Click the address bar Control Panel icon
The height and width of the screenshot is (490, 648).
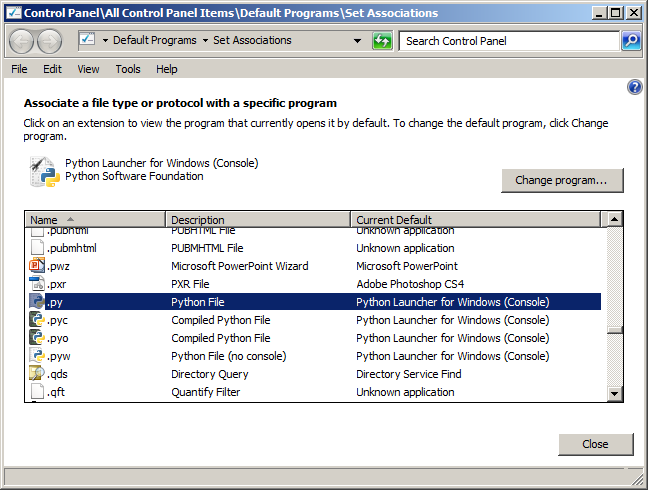coord(87,40)
